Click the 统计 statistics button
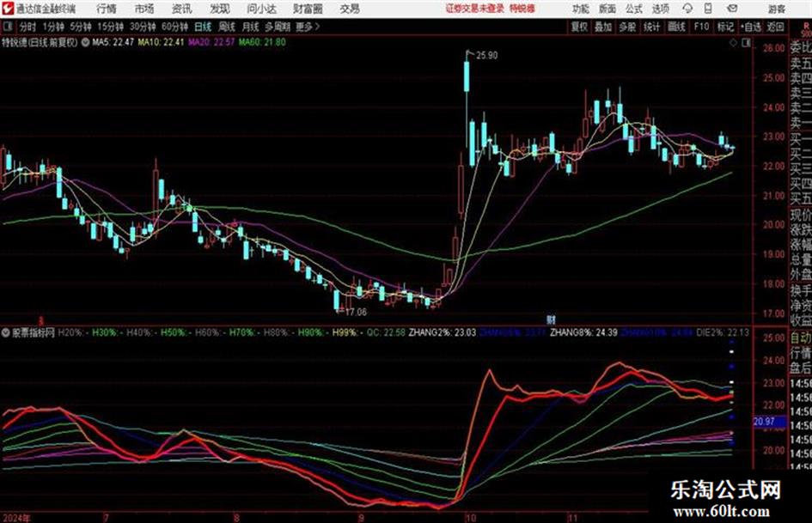The height and width of the screenshot is (523, 812). point(651,27)
